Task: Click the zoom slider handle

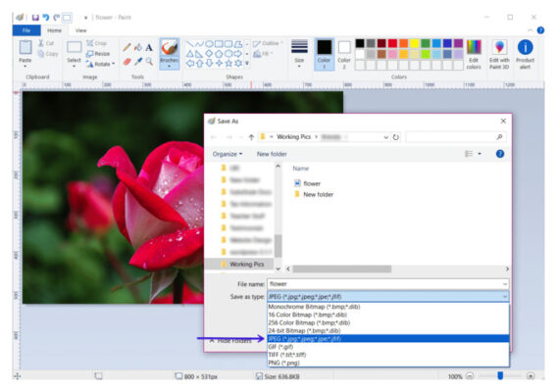Action: click(x=500, y=375)
